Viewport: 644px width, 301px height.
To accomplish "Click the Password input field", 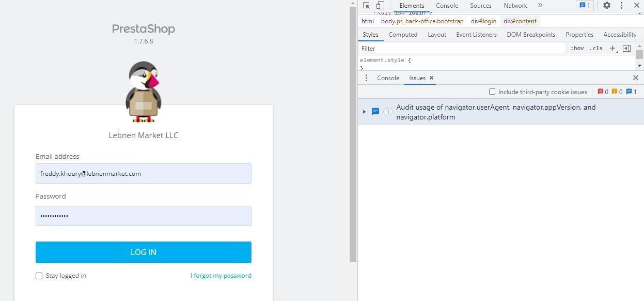I will click(144, 216).
